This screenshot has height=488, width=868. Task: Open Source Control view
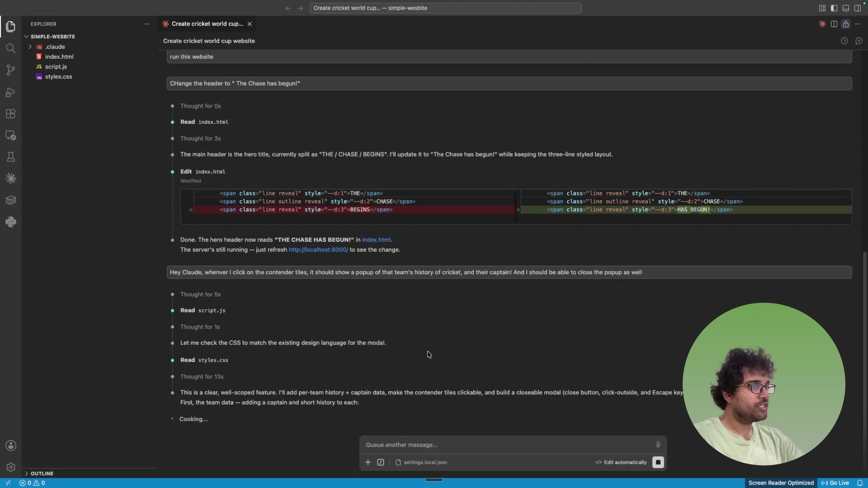10,70
